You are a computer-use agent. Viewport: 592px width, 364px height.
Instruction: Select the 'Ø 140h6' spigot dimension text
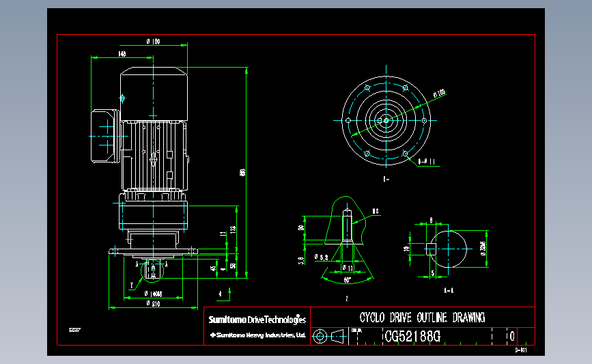tap(153, 294)
